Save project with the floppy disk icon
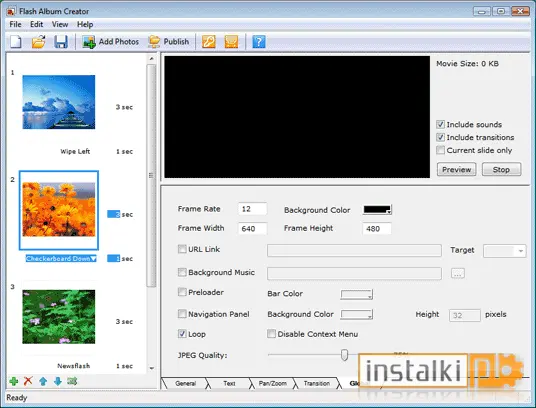The height and width of the screenshot is (408, 536). [x=61, y=42]
